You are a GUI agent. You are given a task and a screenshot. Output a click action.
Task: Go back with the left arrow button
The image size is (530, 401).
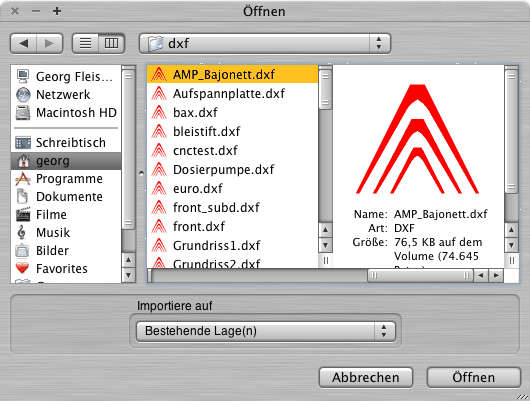(23, 43)
